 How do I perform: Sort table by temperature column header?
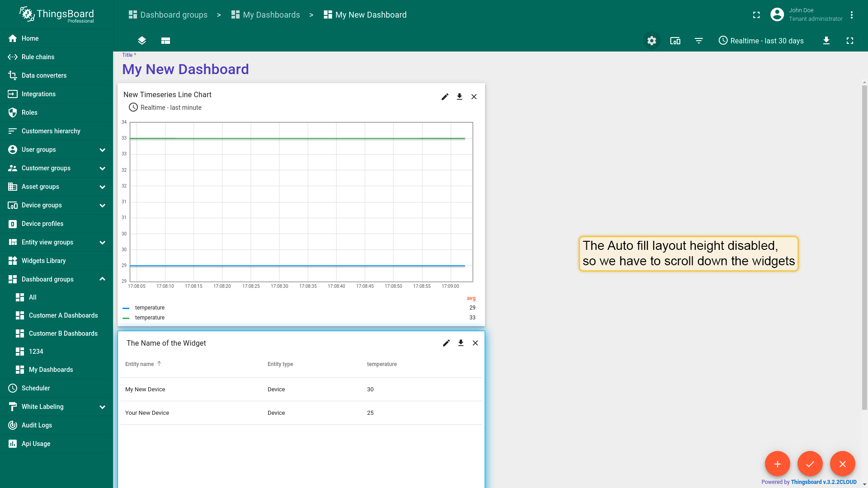coord(382,364)
